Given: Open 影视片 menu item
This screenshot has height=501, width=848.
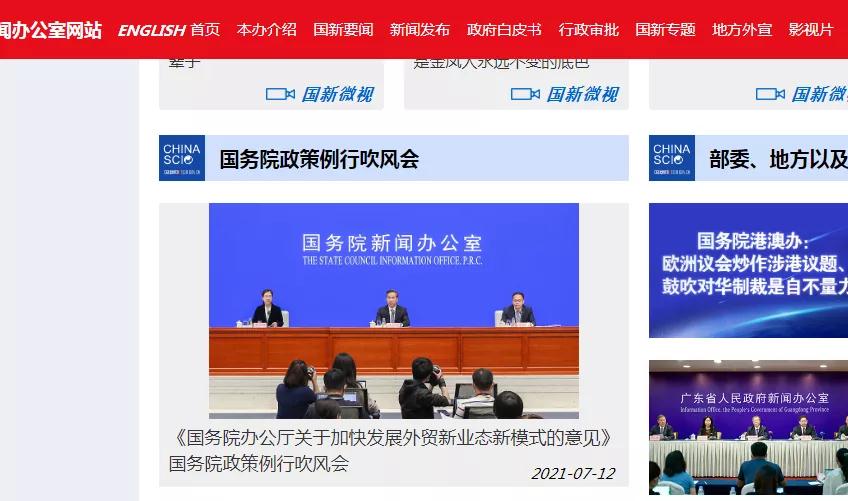Looking at the screenshot, I should click(811, 30).
